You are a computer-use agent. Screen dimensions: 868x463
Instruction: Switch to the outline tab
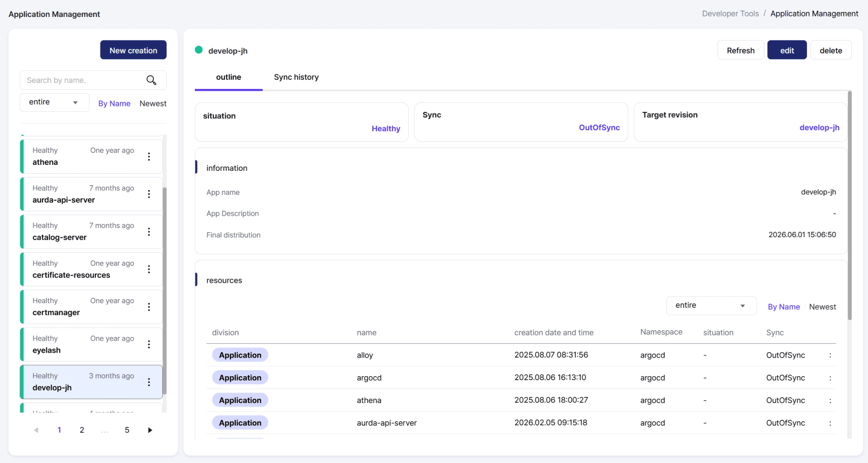228,77
